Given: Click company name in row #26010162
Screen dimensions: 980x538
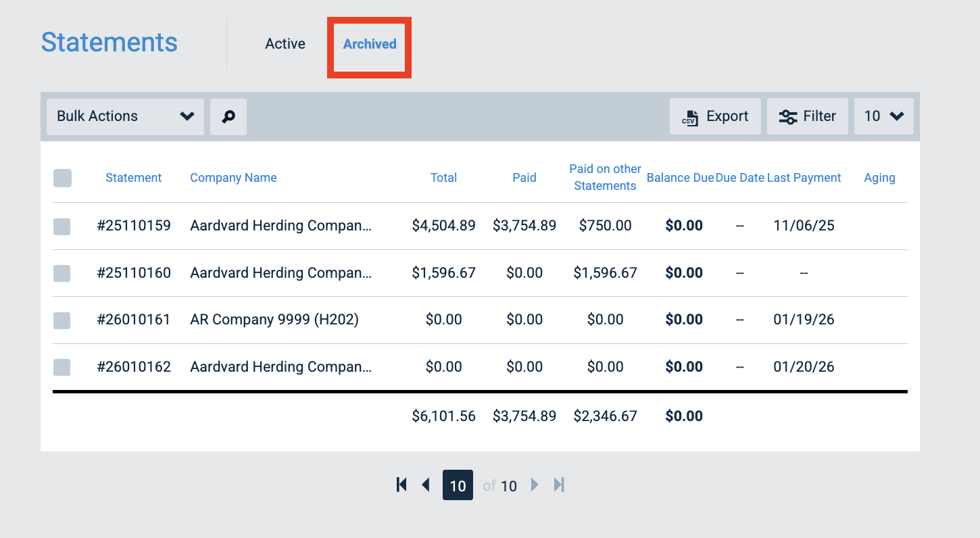Looking at the screenshot, I should (281, 367).
